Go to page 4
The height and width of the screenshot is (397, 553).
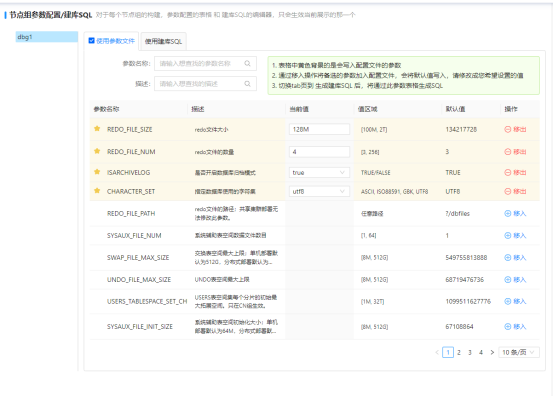(481, 352)
